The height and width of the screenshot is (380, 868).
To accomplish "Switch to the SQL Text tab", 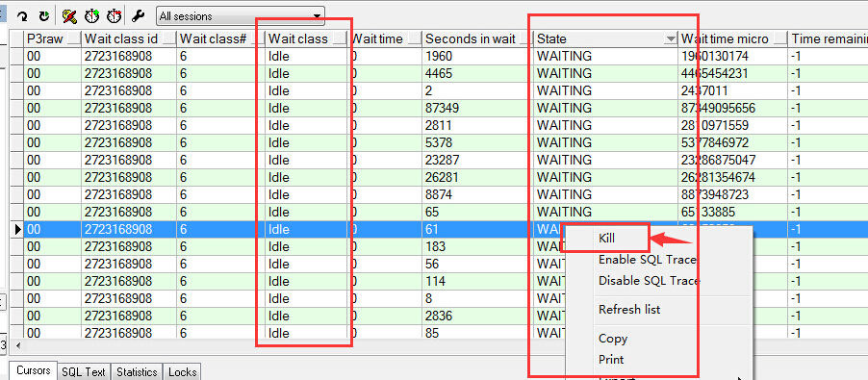I will [x=84, y=372].
